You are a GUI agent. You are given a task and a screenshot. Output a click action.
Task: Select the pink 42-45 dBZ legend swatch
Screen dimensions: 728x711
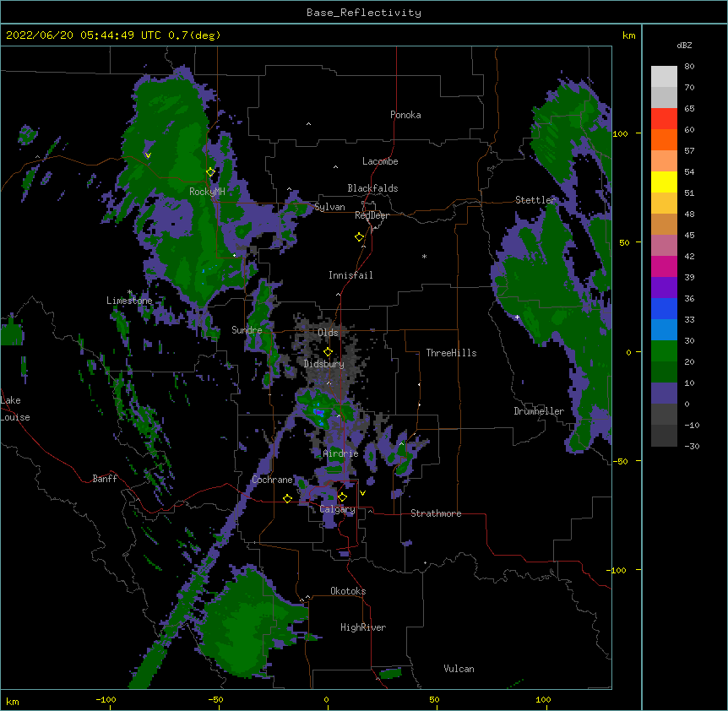664,246
